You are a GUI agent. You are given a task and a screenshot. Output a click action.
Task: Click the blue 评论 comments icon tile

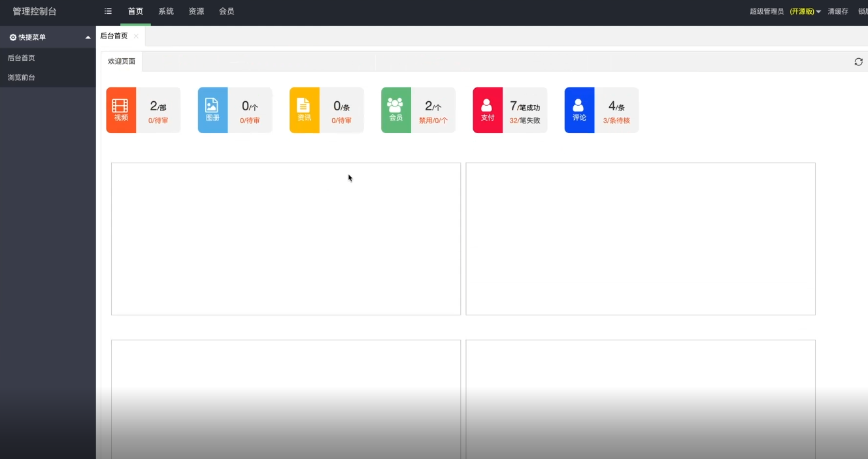(x=579, y=110)
